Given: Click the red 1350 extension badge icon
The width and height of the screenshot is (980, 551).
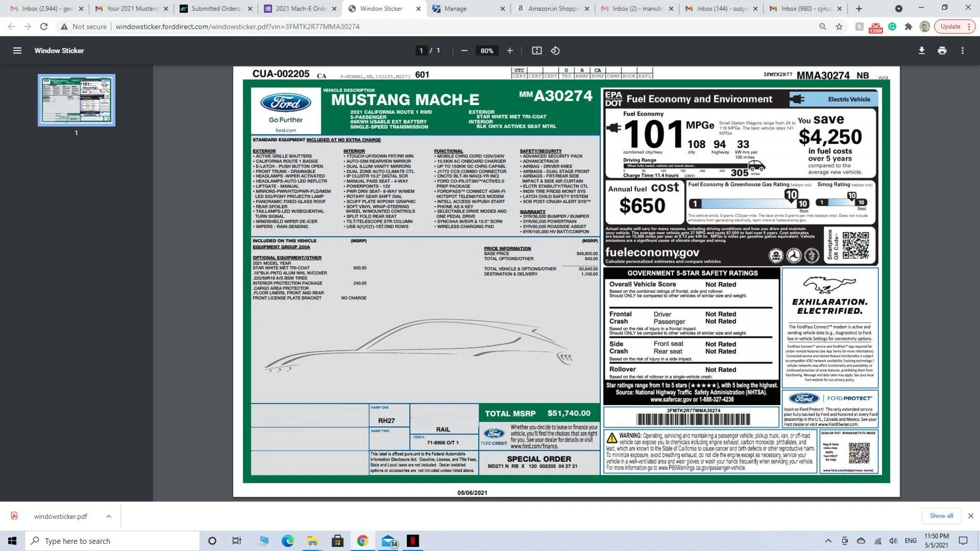Looking at the screenshot, I should (x=875, y=27).
